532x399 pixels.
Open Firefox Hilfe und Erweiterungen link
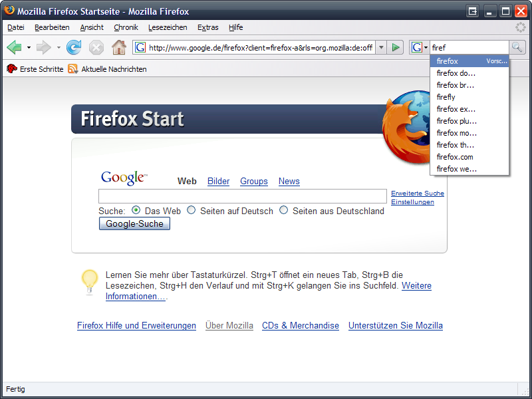(136, 325)
